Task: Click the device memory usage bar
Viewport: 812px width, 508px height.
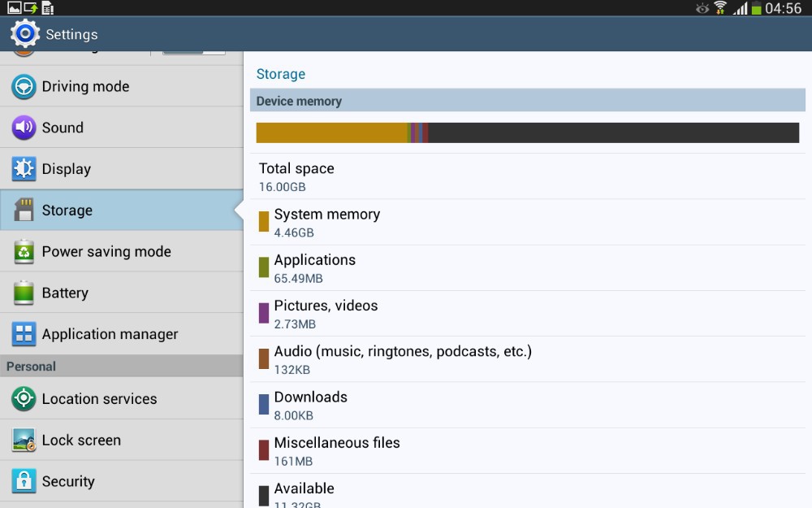Action: pos(527,133)
